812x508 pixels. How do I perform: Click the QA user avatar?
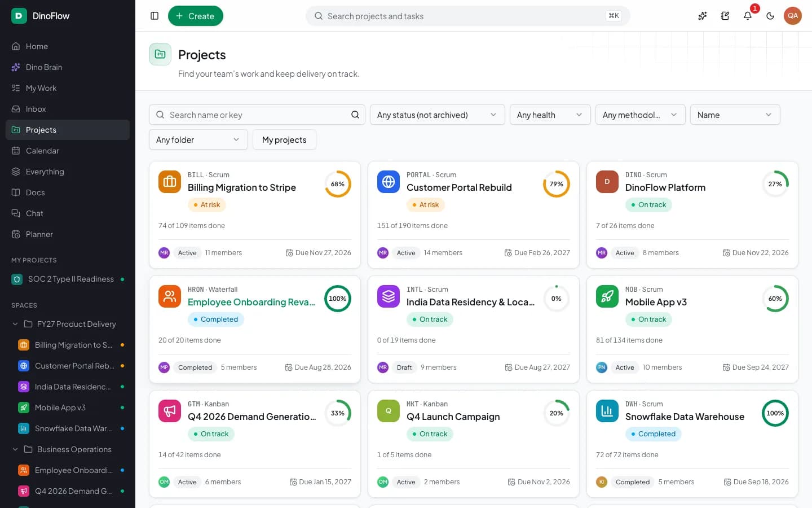(793, 16)
